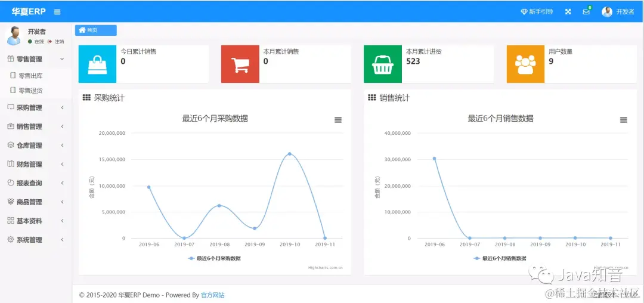Click the 报表查询 pie chart icon

tap(11, 183)
